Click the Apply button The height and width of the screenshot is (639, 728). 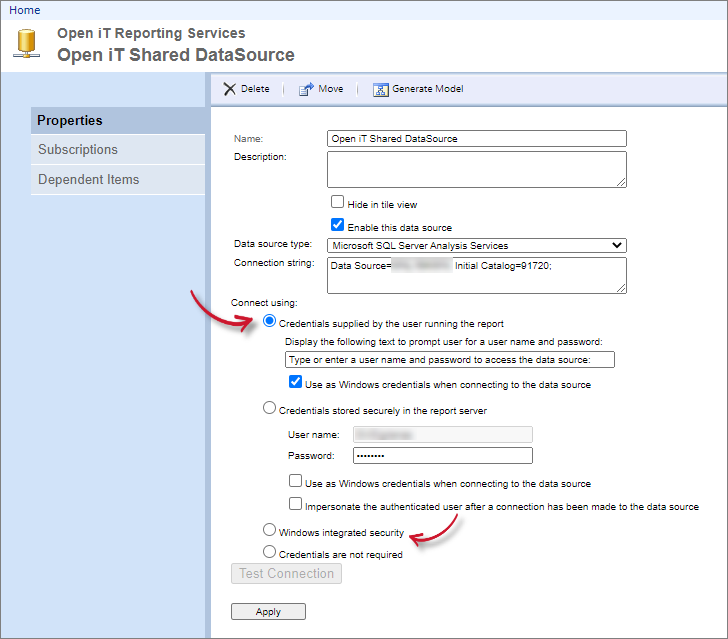tap(268, 612)
